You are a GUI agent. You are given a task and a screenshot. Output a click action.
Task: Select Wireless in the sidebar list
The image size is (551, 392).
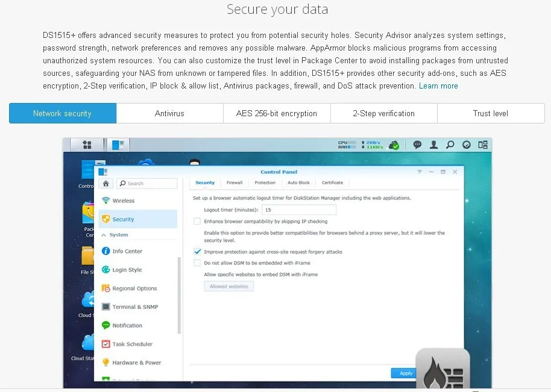point(138,201)
